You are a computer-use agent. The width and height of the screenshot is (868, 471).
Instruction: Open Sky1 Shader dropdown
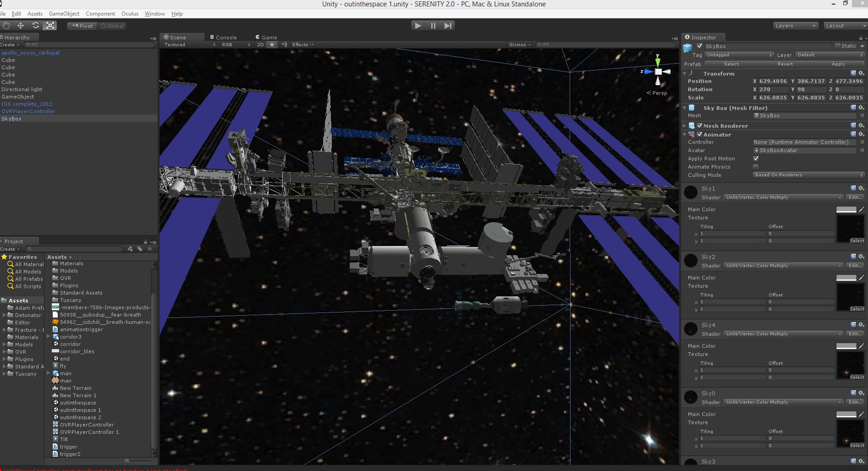point(784,197)
